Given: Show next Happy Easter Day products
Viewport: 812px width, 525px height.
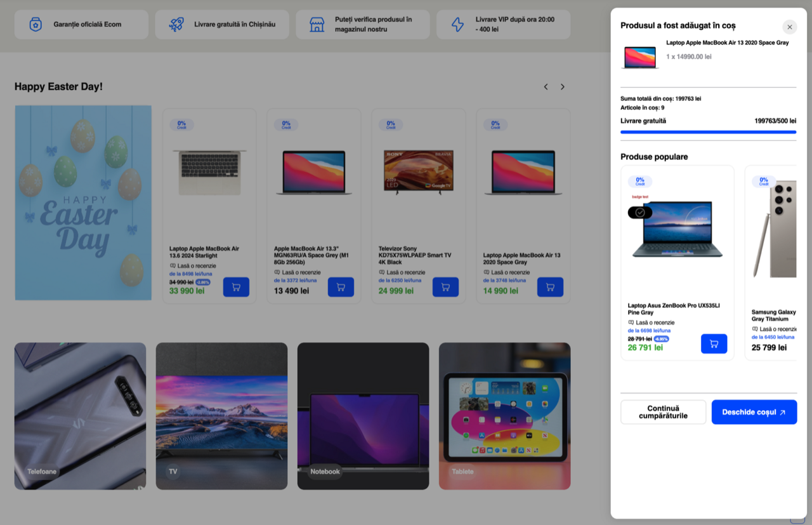Looking at the screenshot, I should 562,87.
